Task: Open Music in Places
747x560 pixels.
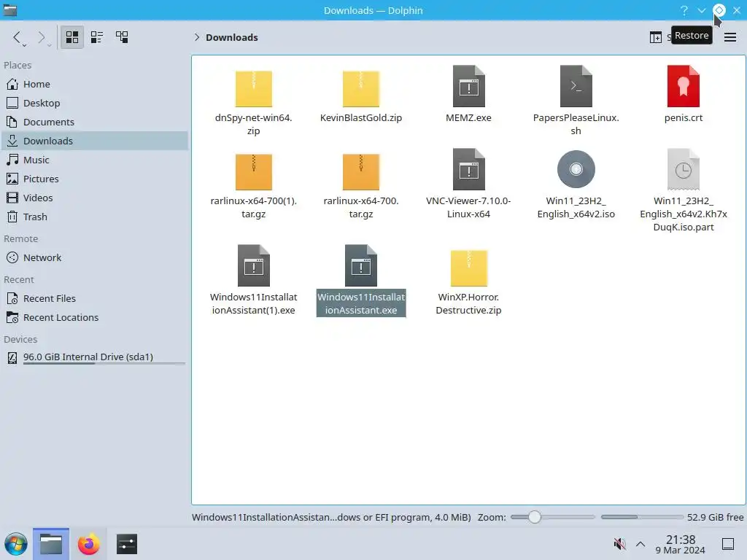Action: 95,160
